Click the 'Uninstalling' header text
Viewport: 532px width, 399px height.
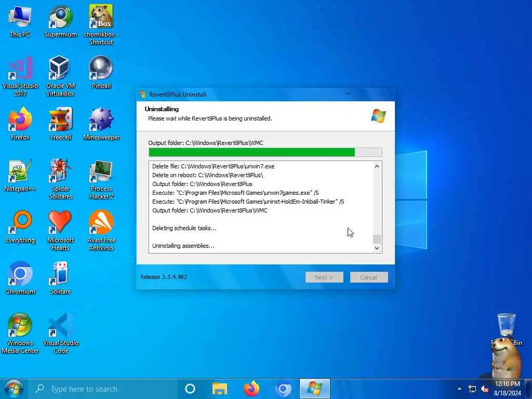pyautogui.click(x=162, y=109)
